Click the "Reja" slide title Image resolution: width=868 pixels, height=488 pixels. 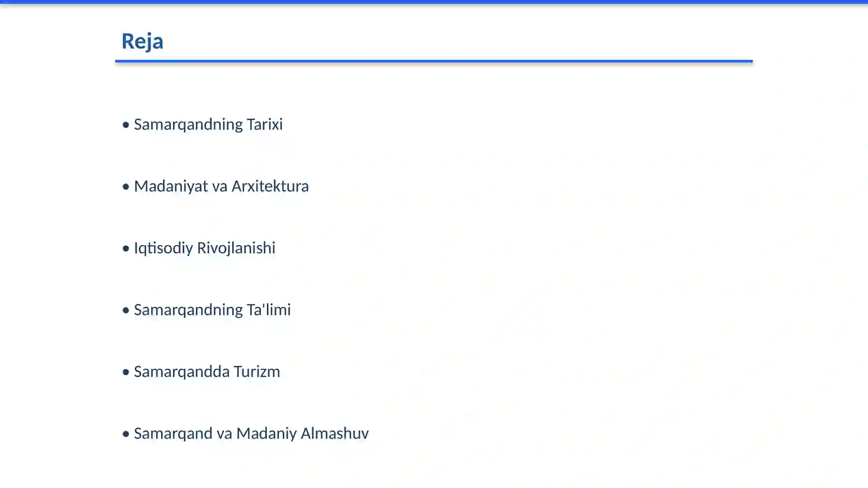coord(142,41)
